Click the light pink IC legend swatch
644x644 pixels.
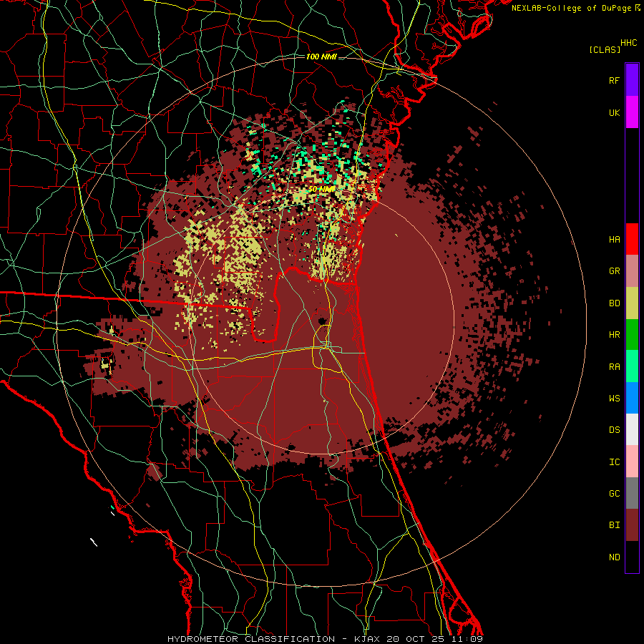[x=632, y=462]
